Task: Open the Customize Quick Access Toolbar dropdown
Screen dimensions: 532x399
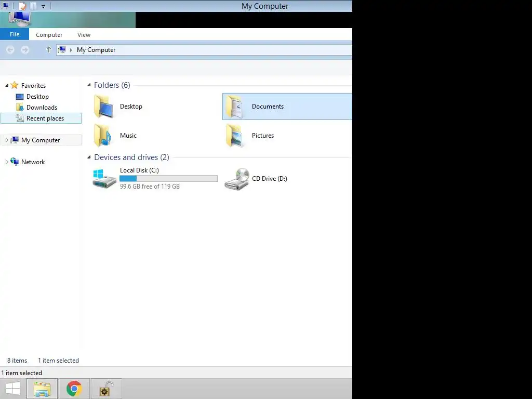Action: 44,6
